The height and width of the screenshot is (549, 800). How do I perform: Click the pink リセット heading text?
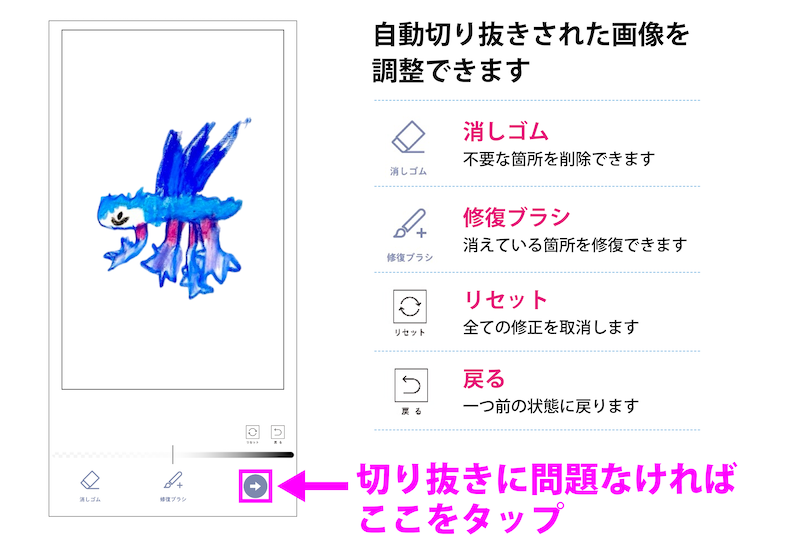(x=505, y=300)
